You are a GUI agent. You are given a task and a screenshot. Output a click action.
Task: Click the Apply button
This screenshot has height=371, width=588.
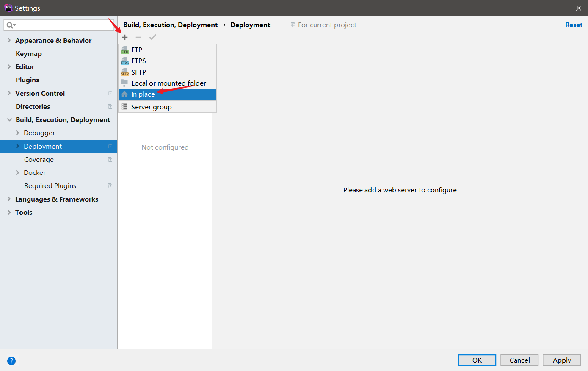[562, 360]
